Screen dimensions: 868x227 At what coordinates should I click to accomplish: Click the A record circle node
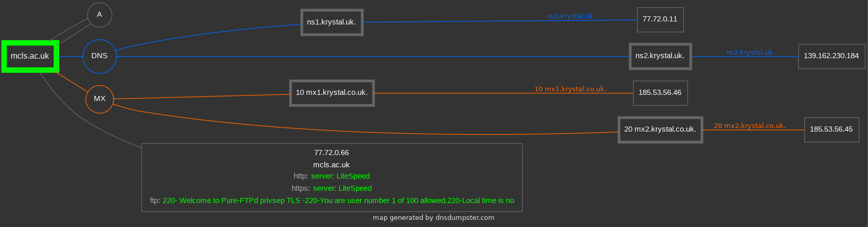click(99, 15)
